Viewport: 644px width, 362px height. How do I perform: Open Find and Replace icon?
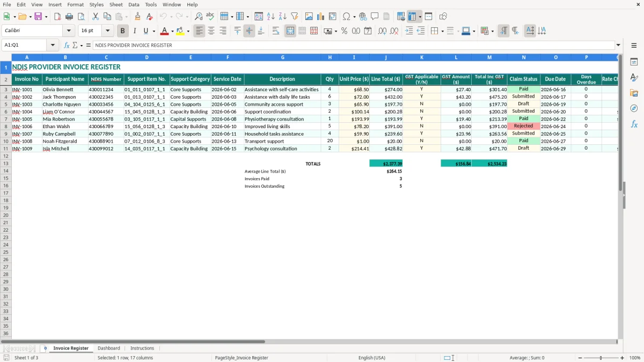click(199, 17)
